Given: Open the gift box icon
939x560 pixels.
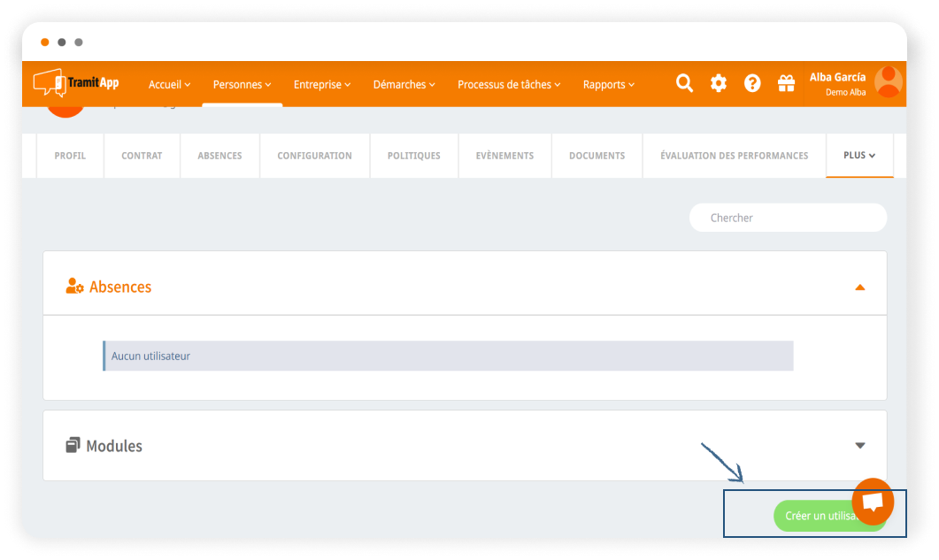Looking at the screenshot, I should (786, 83).
